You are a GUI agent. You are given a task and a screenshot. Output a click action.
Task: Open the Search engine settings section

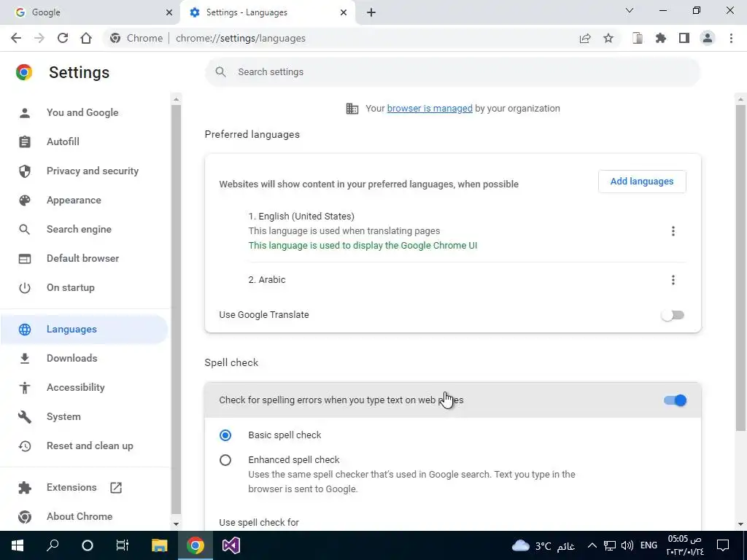point(79,229)
